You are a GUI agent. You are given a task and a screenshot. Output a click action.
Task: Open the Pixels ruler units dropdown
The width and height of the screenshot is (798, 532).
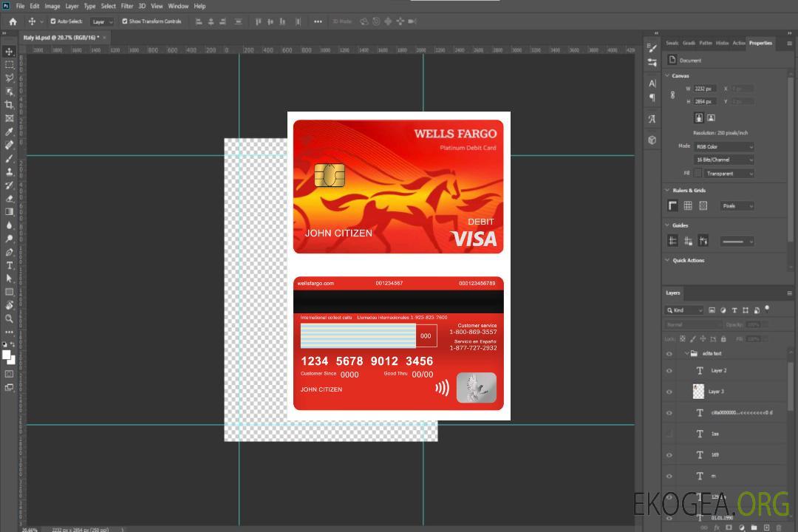point(737,205)
